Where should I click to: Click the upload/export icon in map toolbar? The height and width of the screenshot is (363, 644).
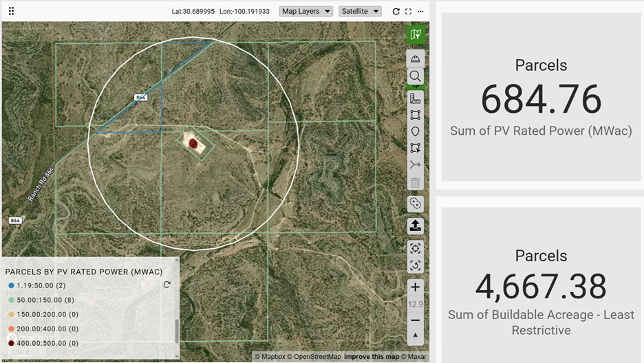pyautogui.click(x=416, y=225)
